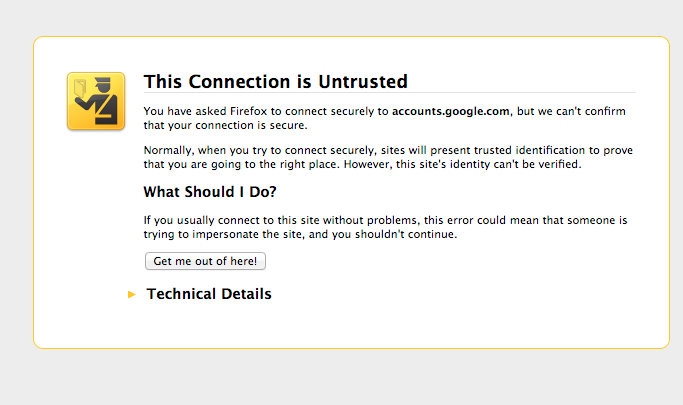
Task: Click the "What Should I Do?" heading
Action: tap(210, 192)
